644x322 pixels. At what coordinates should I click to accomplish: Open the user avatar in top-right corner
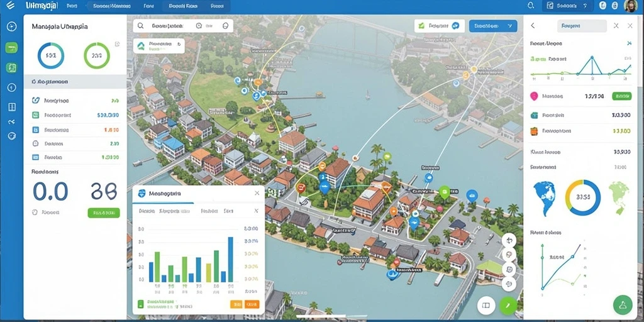point(630,6)
